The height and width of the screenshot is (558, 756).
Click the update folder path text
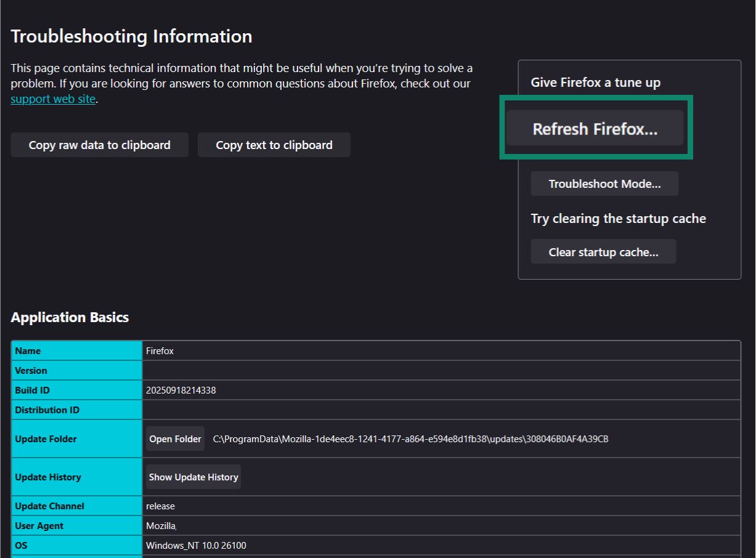[411, 439]
